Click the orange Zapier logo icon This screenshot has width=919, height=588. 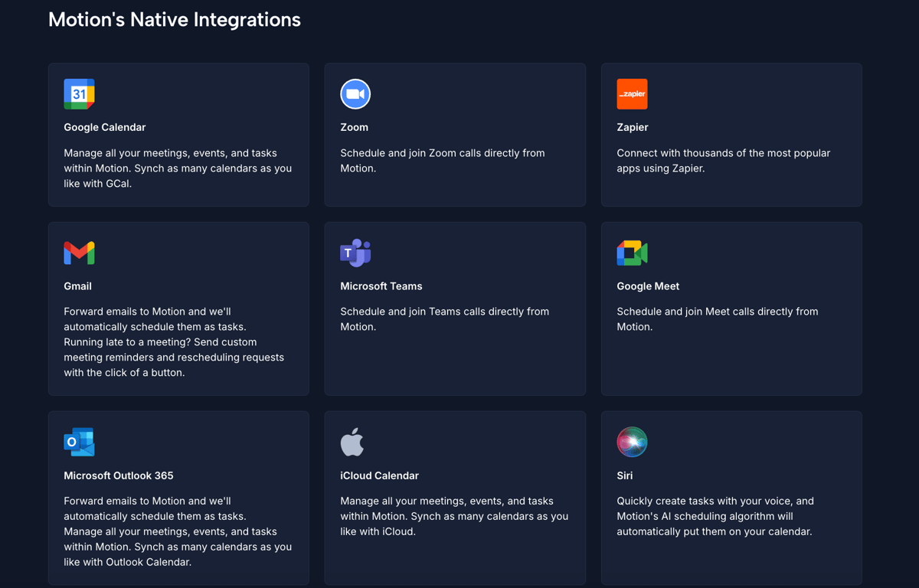click(632, 94)
